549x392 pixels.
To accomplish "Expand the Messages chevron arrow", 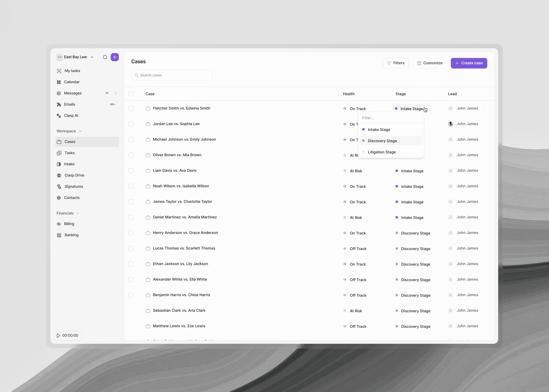I will click(x=116, y=93).
